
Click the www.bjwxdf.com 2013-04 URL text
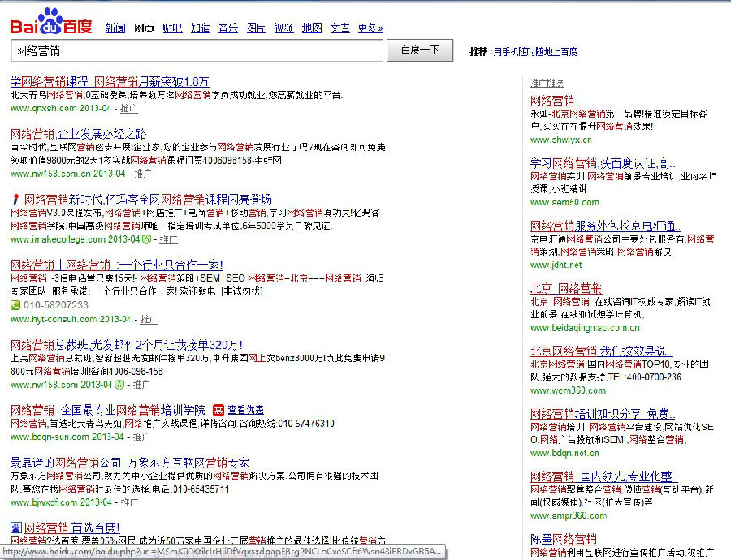tap(61, 502)
